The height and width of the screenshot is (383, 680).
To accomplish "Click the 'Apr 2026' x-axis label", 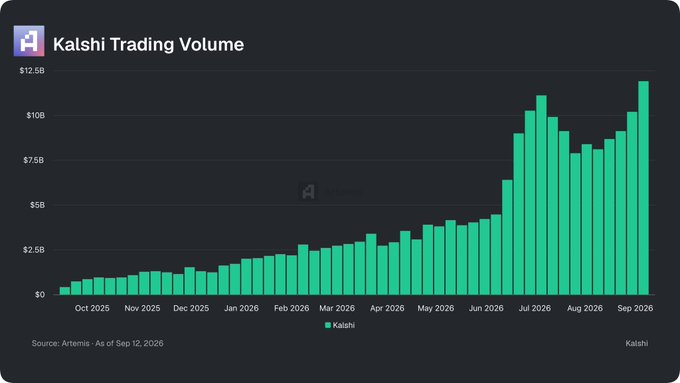I will [x=387, y=308].
